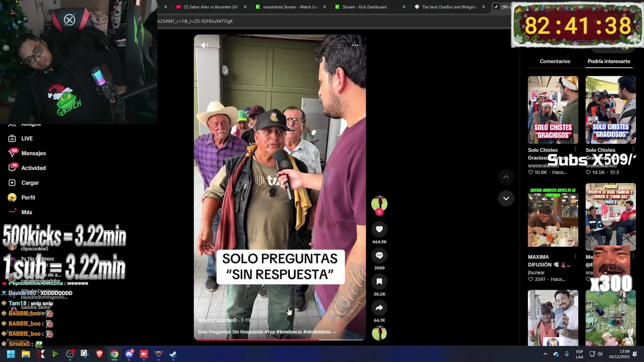
Task: Click the microphone tray icon
Action: (567, 354)
